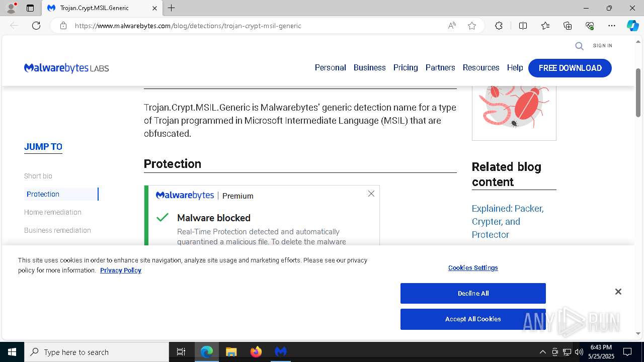
Task: Open the Partners menu
Action: coord(440,68)
